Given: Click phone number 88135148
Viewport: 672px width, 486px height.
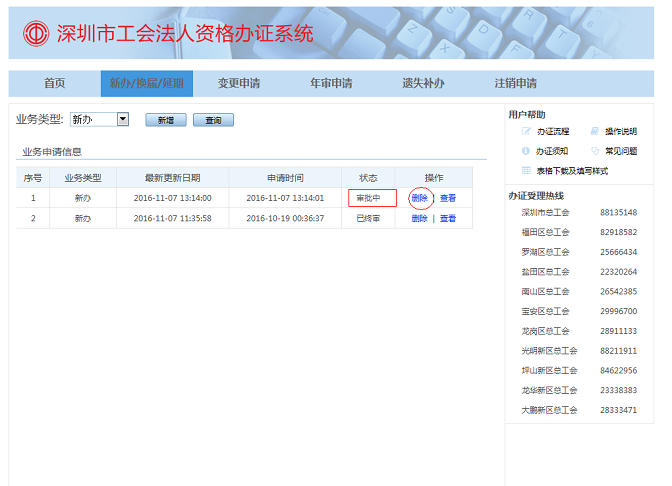Looking at the screenshot, I should (618, 212).
